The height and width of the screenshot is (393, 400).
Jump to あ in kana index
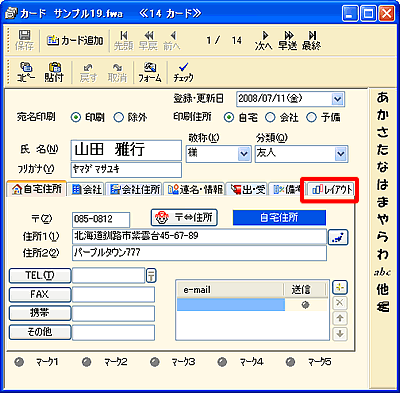point(383,97)
